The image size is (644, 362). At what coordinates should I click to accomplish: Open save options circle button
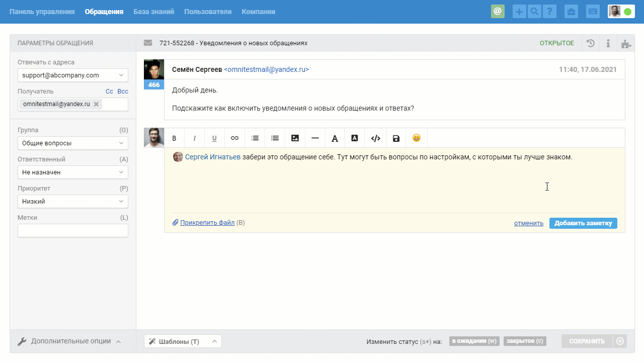(x=620, y=341)
